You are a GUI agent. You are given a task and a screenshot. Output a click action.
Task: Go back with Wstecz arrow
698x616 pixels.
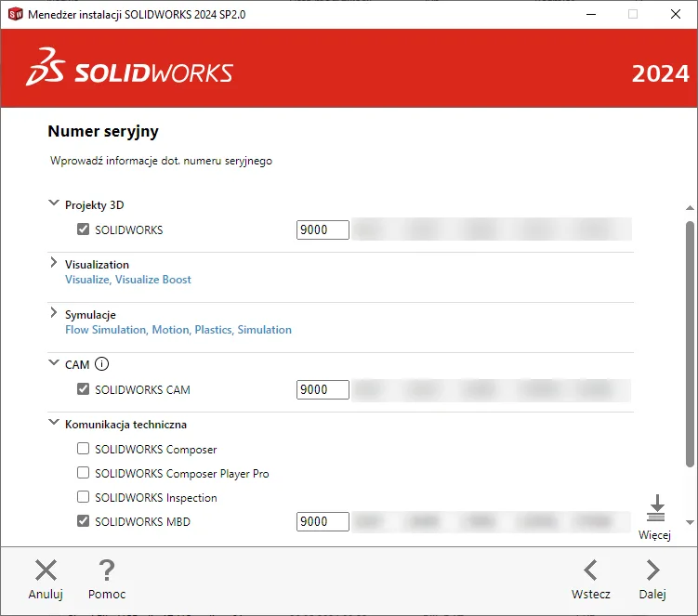click(591, 570)
